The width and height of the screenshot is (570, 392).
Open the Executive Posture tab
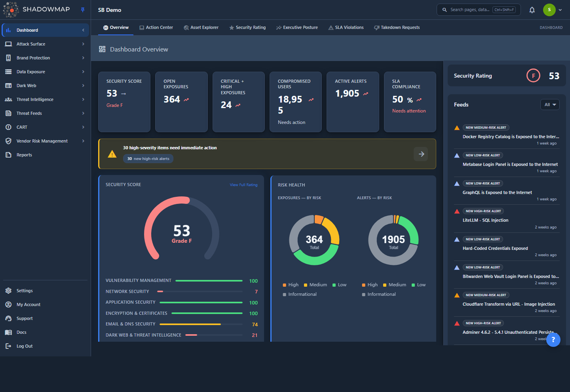tap(297, 28)
